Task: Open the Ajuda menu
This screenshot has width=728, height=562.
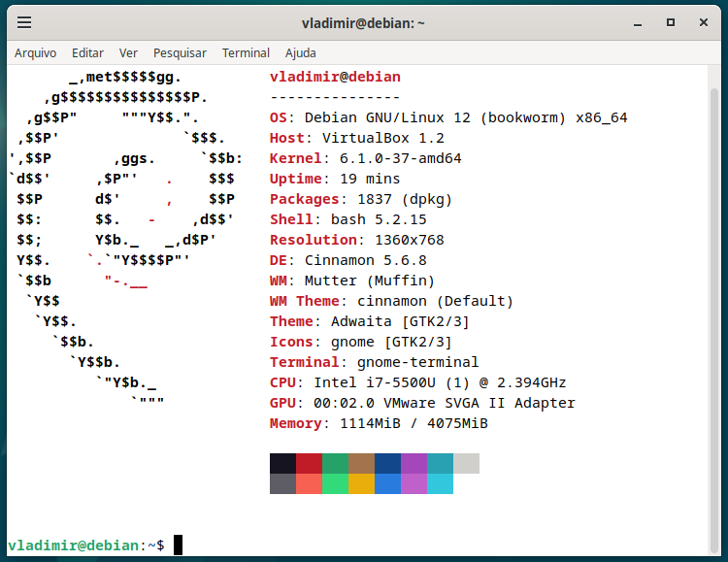Action: 301,53
